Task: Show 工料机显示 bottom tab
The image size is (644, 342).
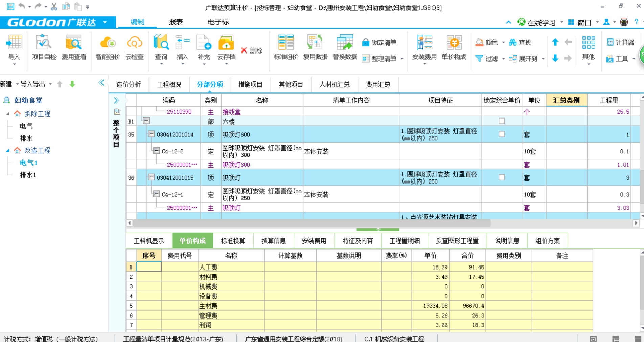Action: point(149,241)
